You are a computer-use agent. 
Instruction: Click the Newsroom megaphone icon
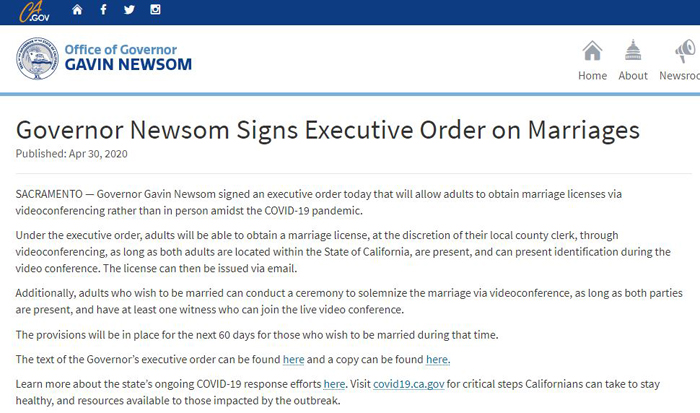pyautogui.click(x=686, y=50)
